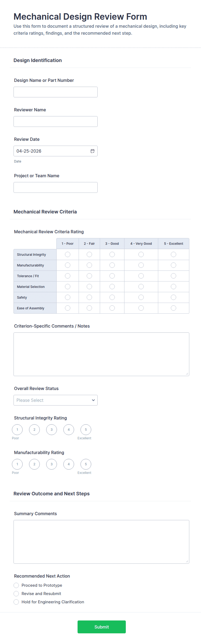Rate Ease of Assembly as 5 - Excellent
The image size is (201, 644).
coord(174,308)
